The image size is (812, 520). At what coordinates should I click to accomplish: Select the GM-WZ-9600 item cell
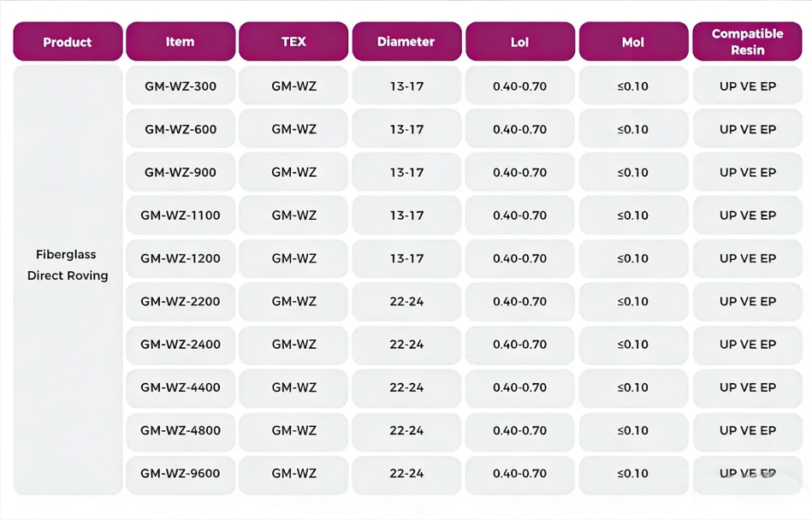(181, 473)
